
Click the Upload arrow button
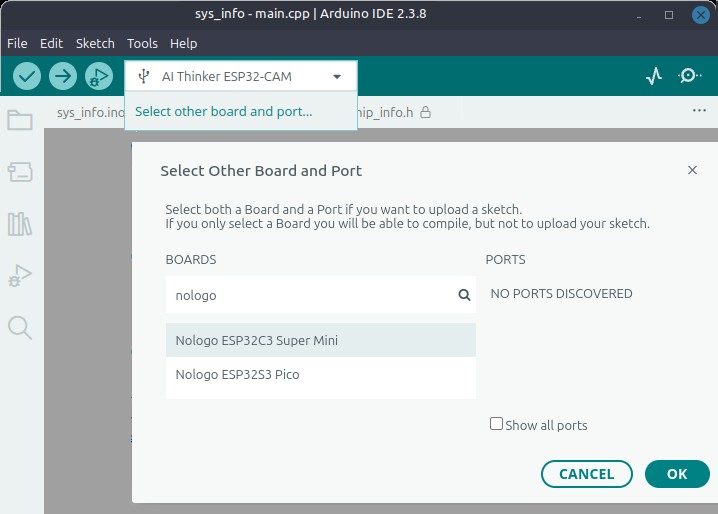(63, 76)
